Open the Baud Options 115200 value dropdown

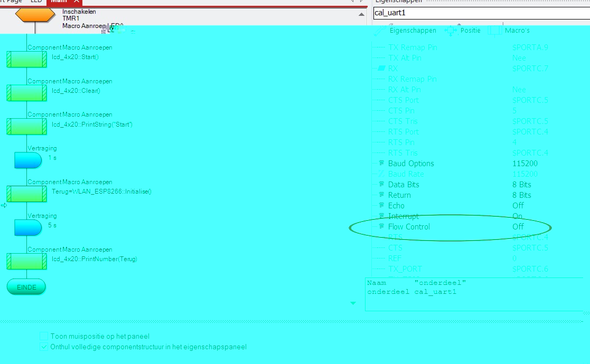pyautogui.click(x=525, y=164)
